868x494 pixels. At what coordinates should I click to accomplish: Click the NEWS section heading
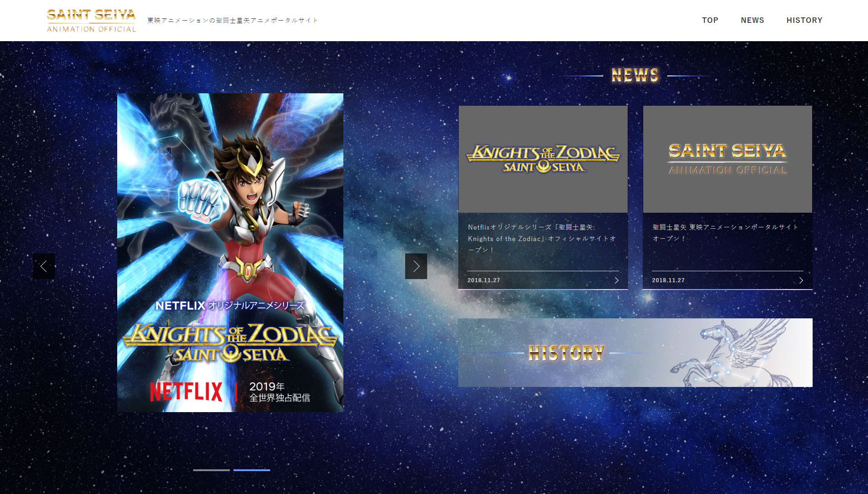pyautogui.click(x=635, y=75)
